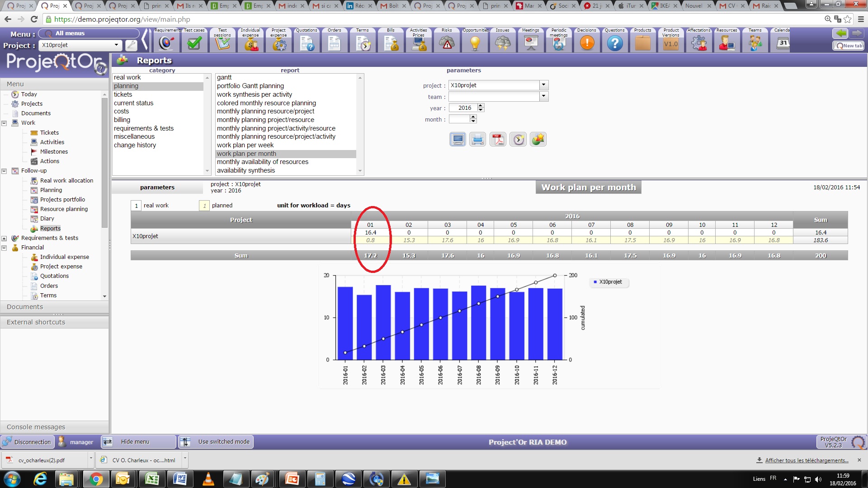Open the Risks toolbar icon

tap(447, 43)
